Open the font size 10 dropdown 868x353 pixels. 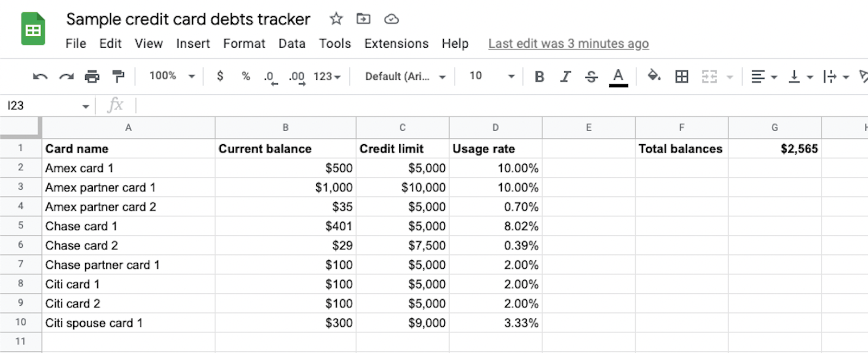492,76
